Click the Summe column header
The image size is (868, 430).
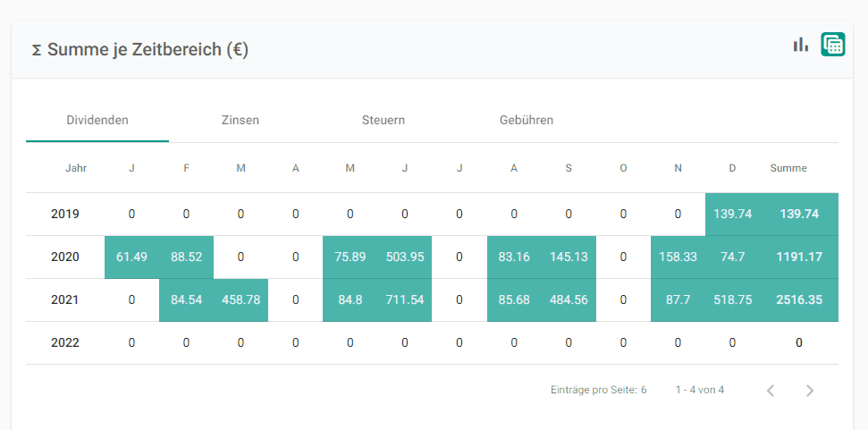tap(788, 168)
